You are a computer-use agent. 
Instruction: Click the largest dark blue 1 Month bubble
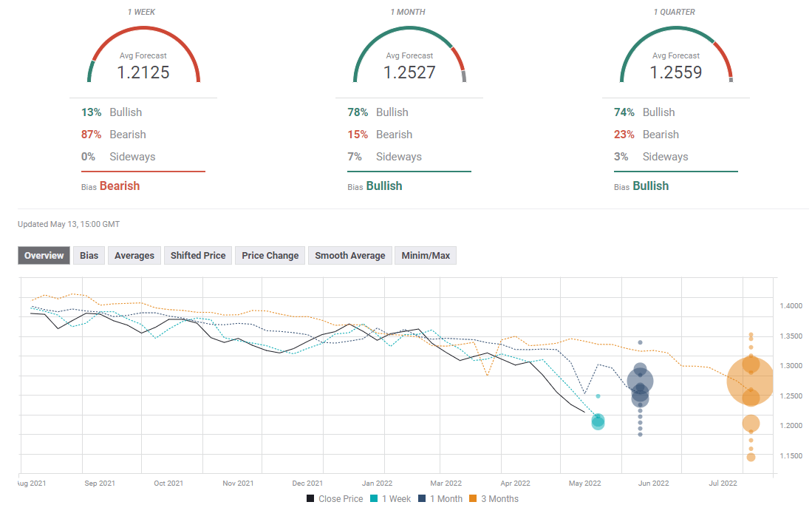(640, 381)
